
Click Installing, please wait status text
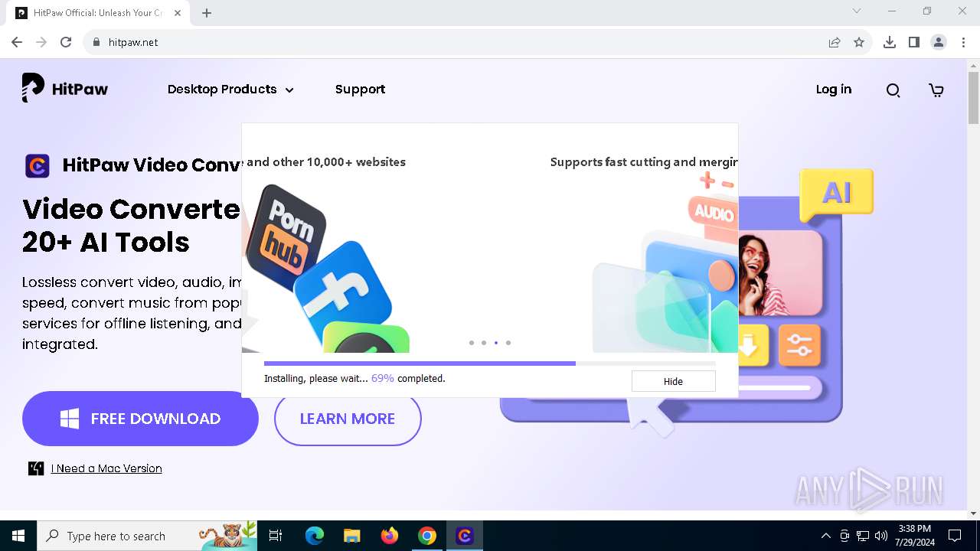pos(354,378)
